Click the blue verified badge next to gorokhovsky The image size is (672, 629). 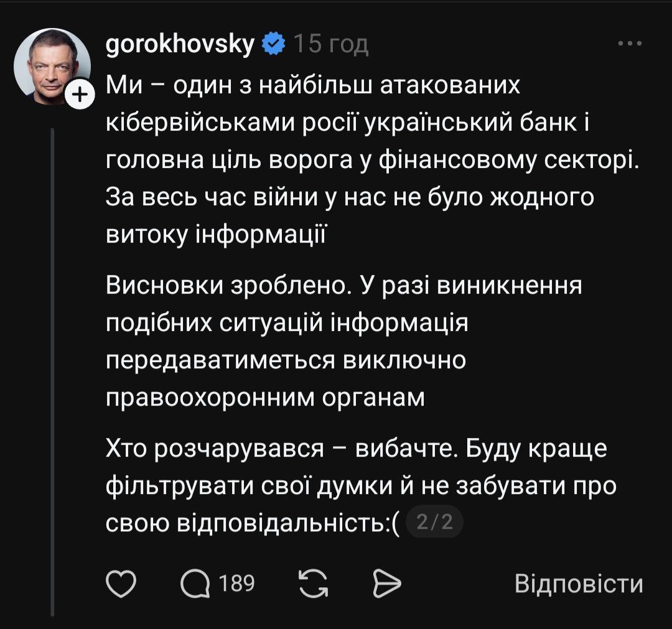(x=273, y=44)
